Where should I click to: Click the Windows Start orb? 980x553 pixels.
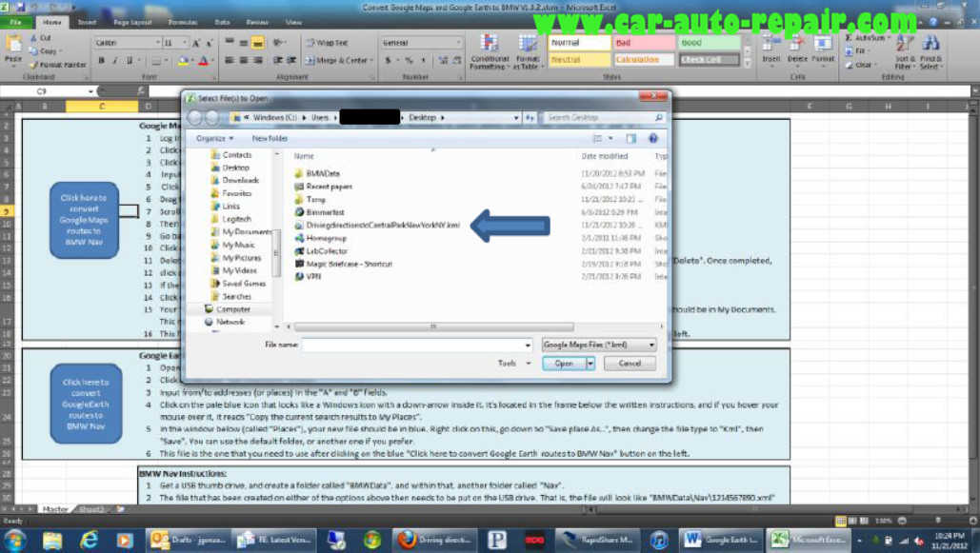click(x=15, y=540)
